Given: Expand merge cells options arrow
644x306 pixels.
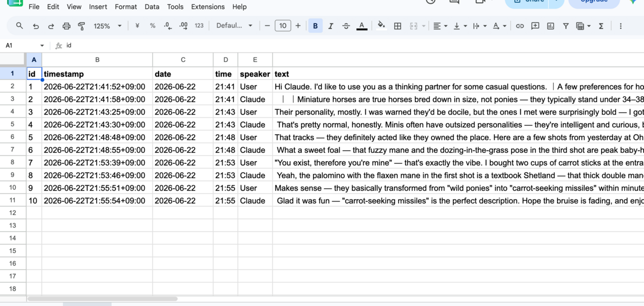Looking at the screenshot, I should (424, 26).
